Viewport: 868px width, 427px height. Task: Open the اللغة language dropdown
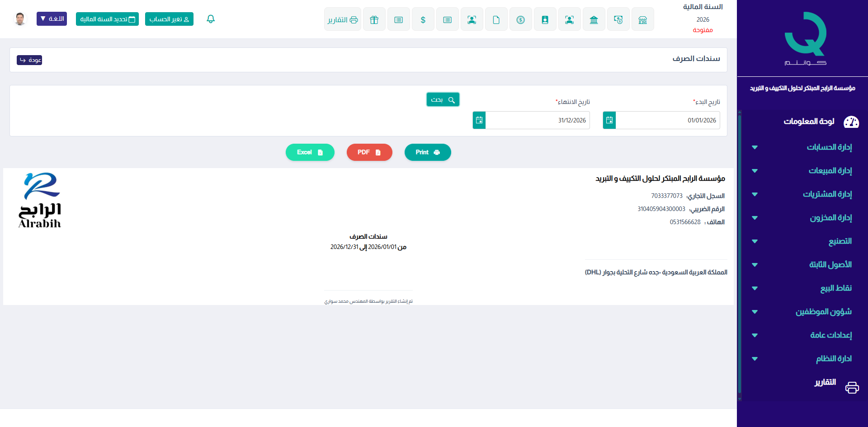pyautogui.click(x=52, y=19)
